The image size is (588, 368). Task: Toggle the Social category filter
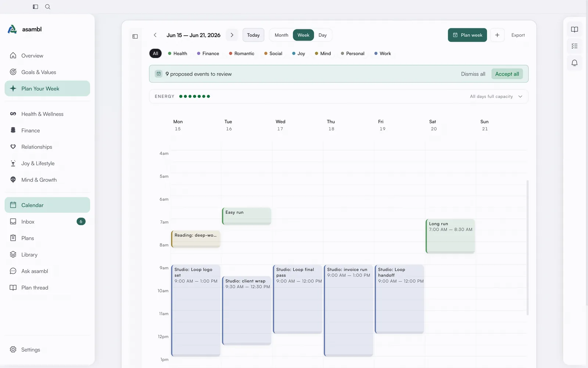273,53
